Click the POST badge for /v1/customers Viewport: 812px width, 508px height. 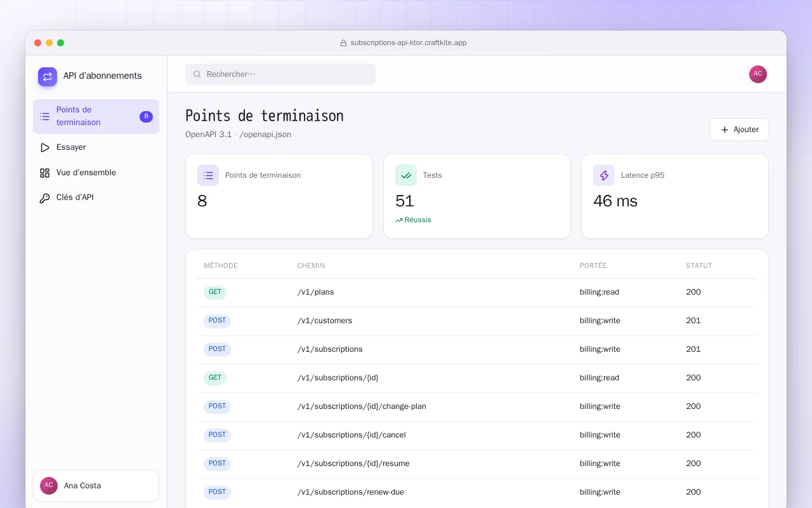[x=217, y=321]
